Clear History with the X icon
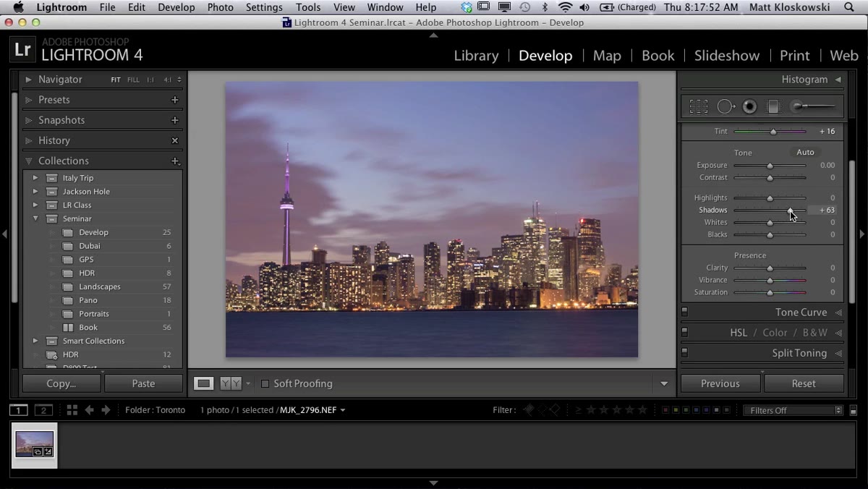The height and width of the screenshot is (489, 868). tap(174, 140)
